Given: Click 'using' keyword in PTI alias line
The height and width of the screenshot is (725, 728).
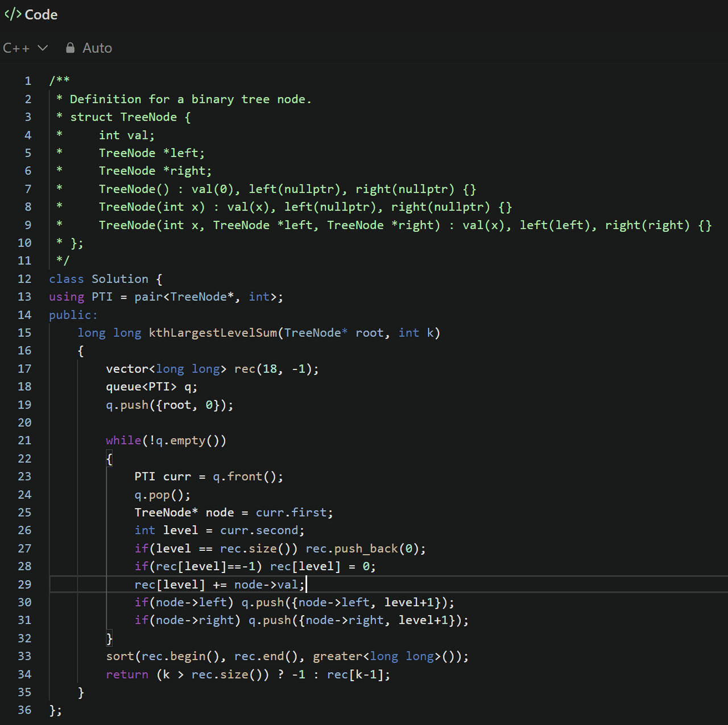Looking at the screenshot, I should pyautogui.click(x=67, y=296).
